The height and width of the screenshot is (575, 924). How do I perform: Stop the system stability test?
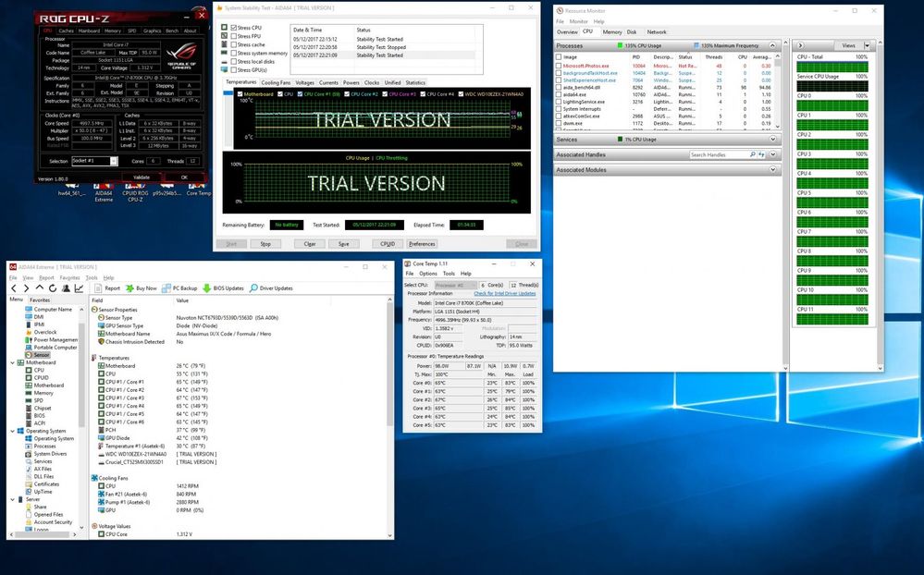tap(265, 244)
